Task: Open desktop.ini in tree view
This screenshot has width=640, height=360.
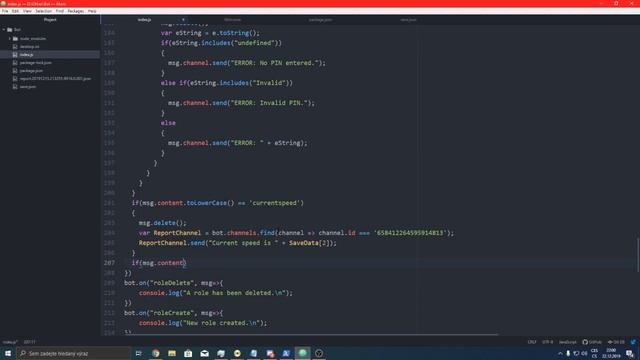Action: (29, 47)
